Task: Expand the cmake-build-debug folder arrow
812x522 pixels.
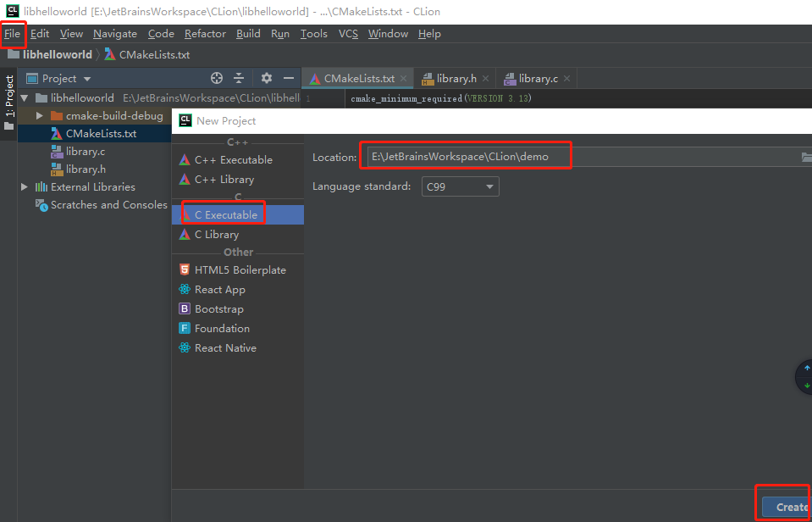Action: (39, 116)
